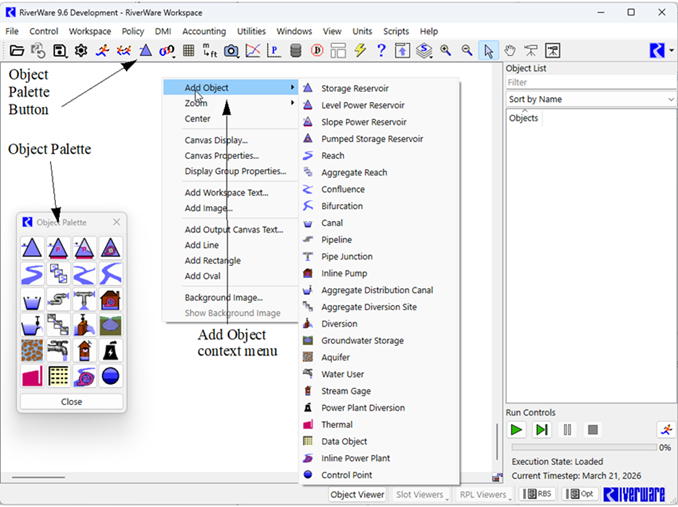The height and width of the screenshot is (507, 678).
Task: Open the Policy menu
Action: pos(133,31)
